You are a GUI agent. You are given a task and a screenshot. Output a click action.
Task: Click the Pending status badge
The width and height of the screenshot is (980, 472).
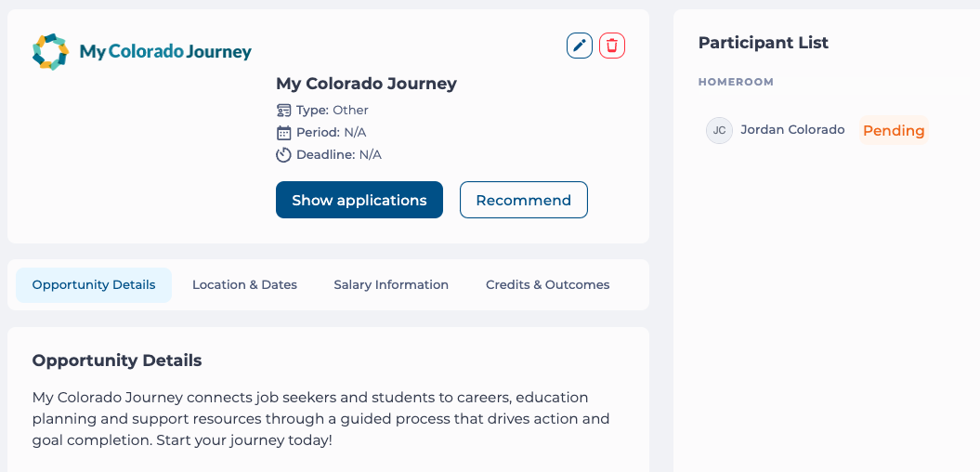click(x=894, y=131)
